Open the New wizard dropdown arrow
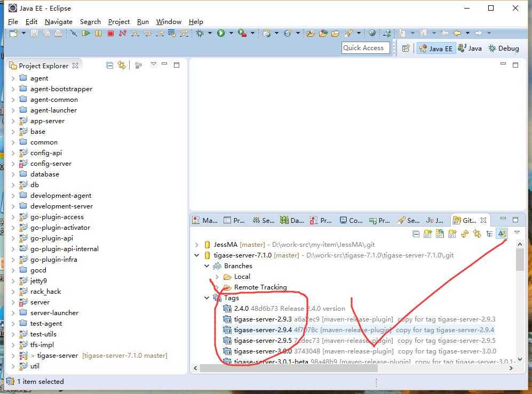Image resolution: width=532 pixels, height=394 pixels. [x=23, y=33]
